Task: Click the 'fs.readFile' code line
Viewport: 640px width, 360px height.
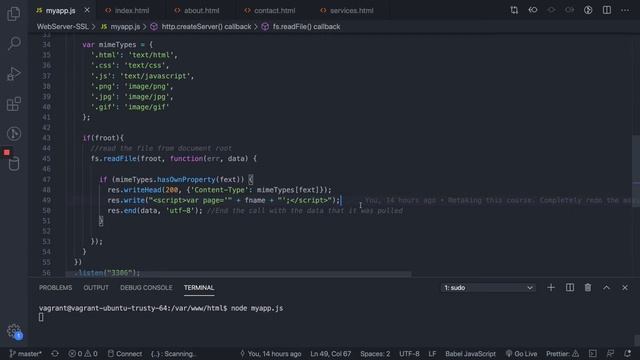Action: [173, 159]
